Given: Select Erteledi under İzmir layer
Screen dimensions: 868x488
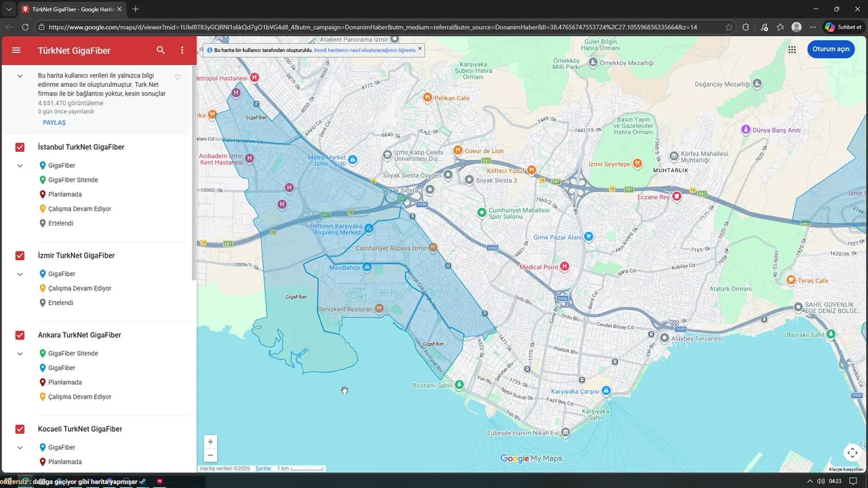Looking at the screenshot, I should [x=60, y=303].
